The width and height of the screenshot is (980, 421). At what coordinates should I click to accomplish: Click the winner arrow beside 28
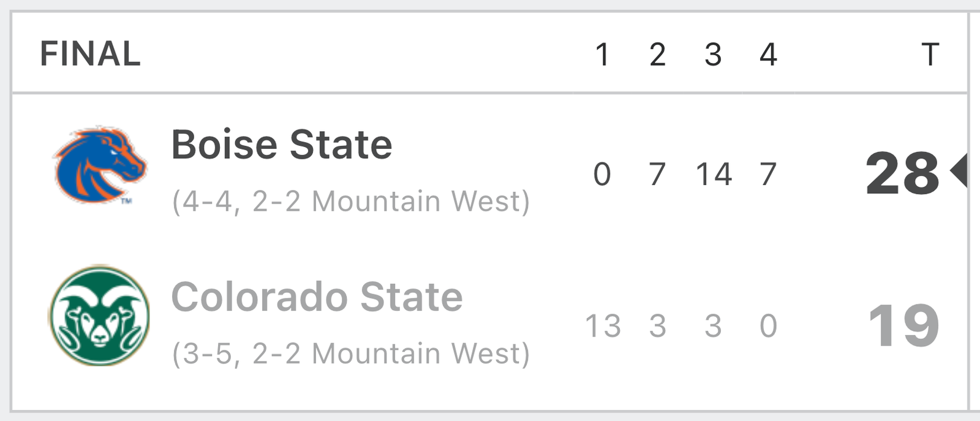coord(959,171)
